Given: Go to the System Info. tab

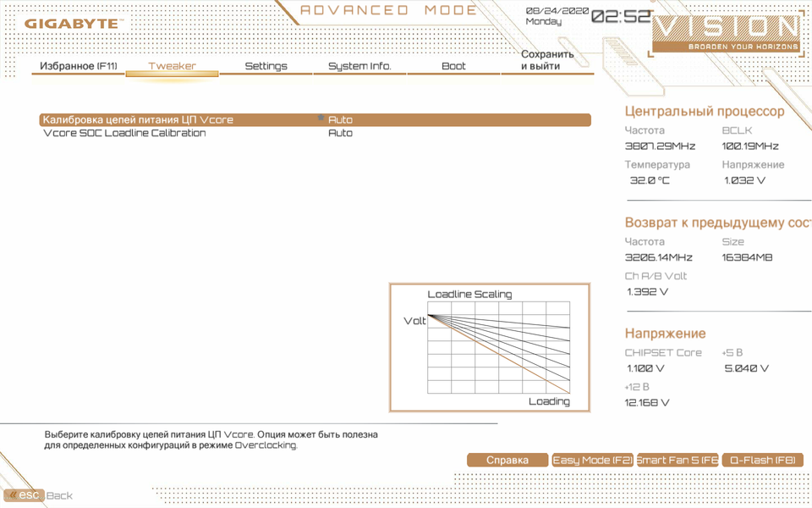Looking at the screenshot, I should (x=359, y=66).
